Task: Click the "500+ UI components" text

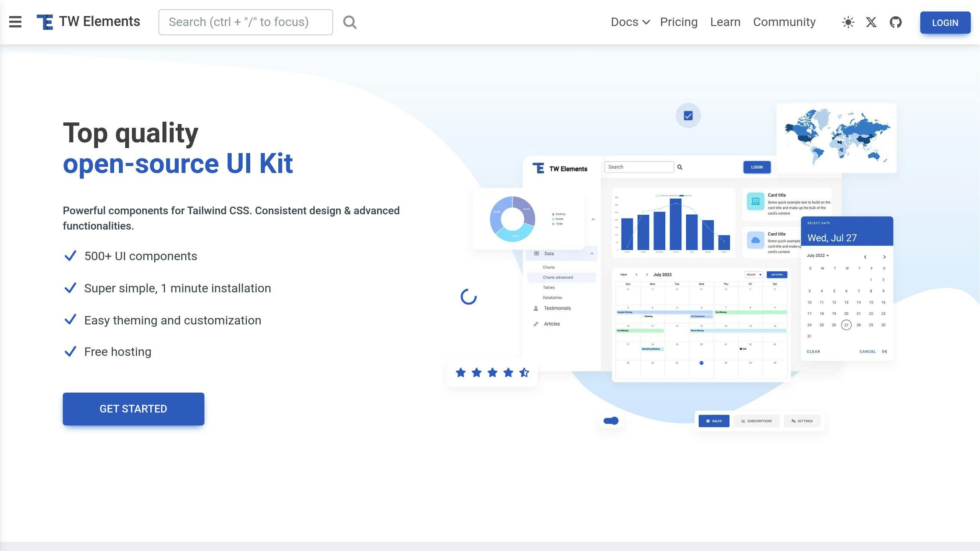Action: tap(140, 256)
